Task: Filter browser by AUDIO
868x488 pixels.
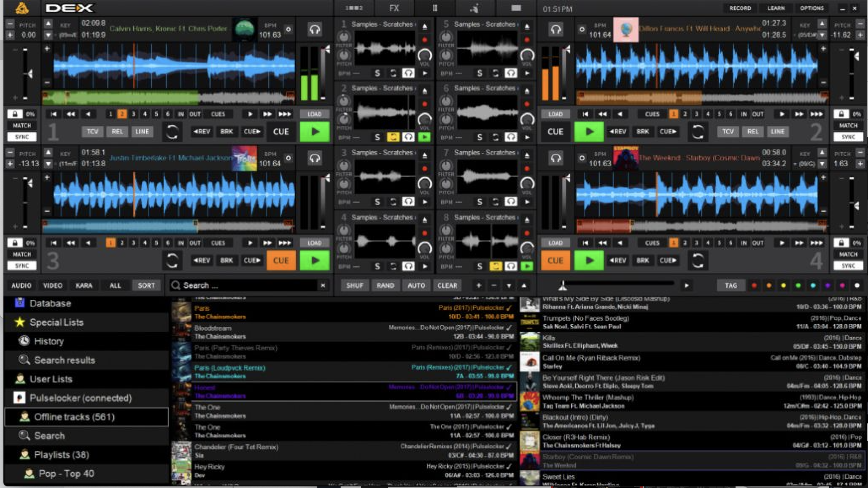Action: 22,285
